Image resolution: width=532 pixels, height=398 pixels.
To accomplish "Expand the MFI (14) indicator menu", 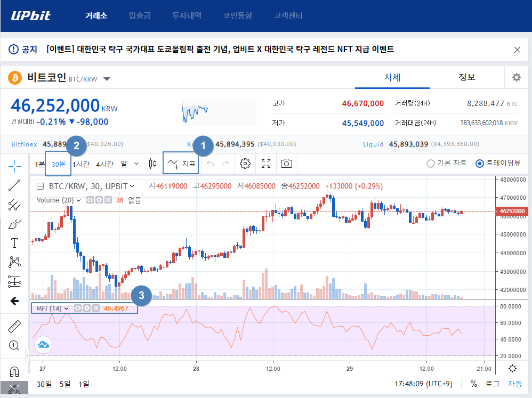I will (67, 308).
